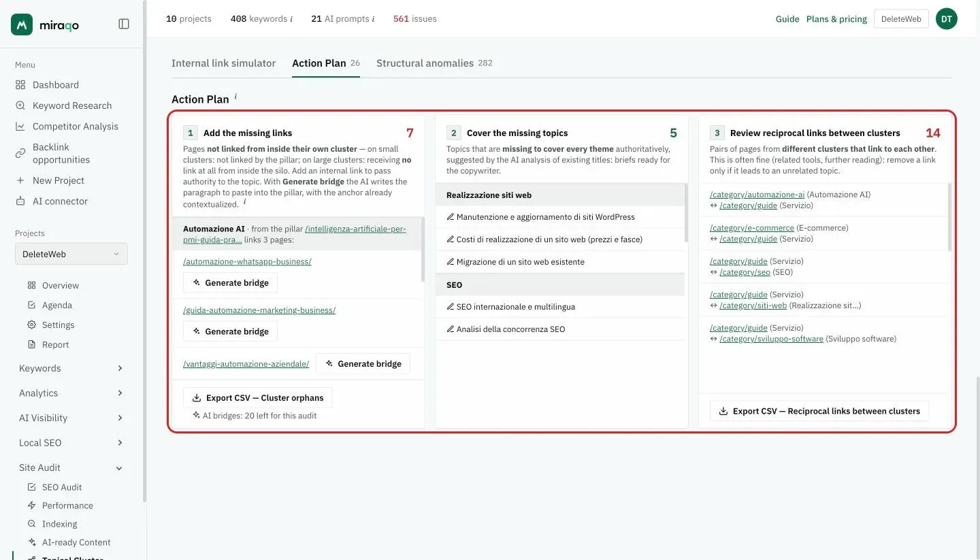Expand the Keywords menu section

[71, 368]
